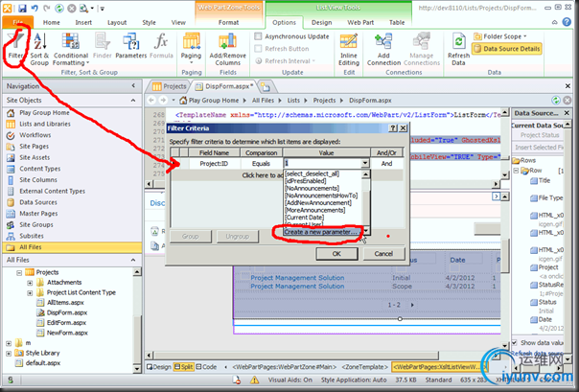Open Site Columns in navigation
This screenshot has height=392, width=579.
coord(38,180)
